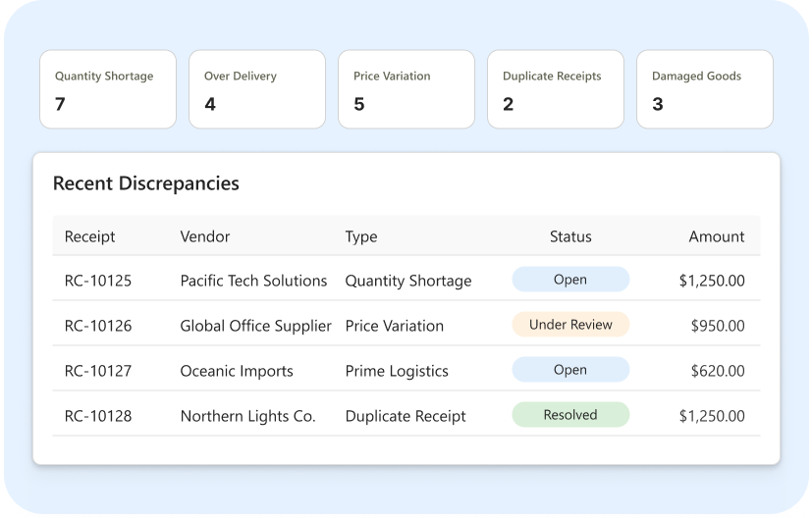Sort table by Vendor column header
Image resolution: width=812 pixels, height=518 pixels.
pyautogui.click(x=204, y=236)
